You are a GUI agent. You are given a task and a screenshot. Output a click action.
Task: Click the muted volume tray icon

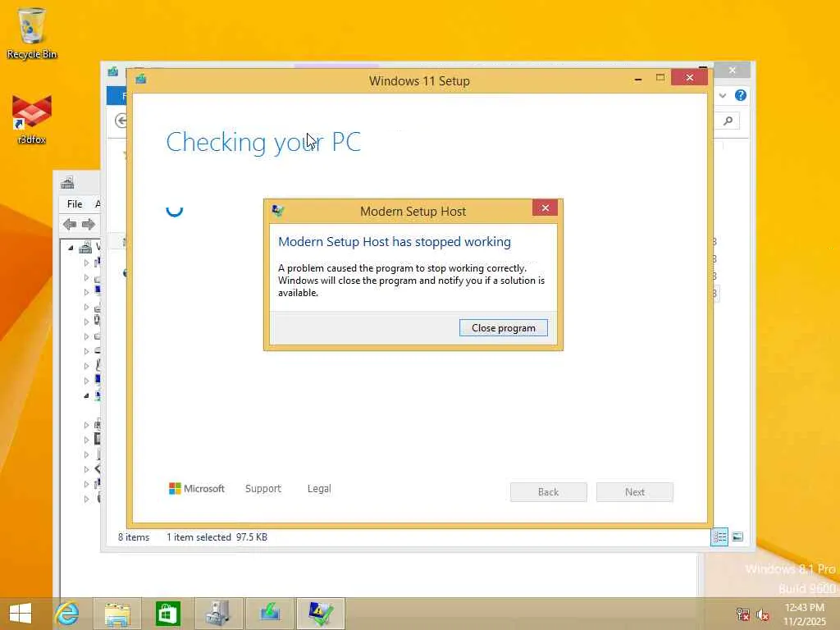pos(762,614)
